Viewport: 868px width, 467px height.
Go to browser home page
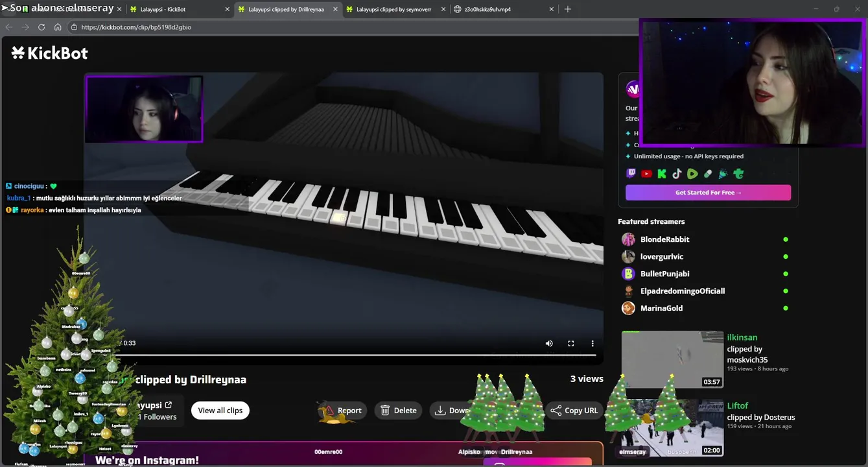58,27
